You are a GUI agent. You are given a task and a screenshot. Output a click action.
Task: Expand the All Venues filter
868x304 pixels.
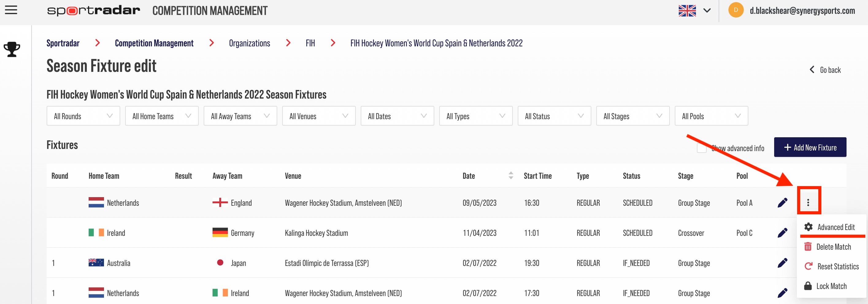coord(319,116)
